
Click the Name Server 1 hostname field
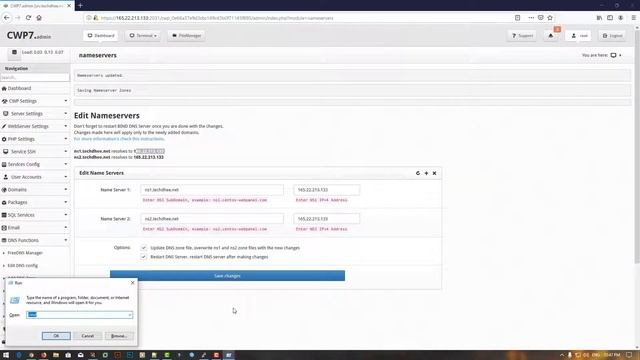212,190
